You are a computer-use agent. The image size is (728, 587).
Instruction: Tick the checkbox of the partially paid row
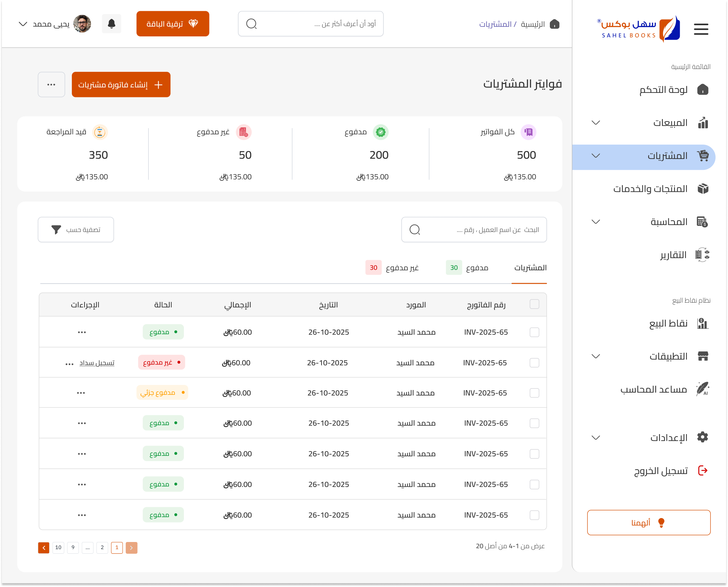[534, 393]
